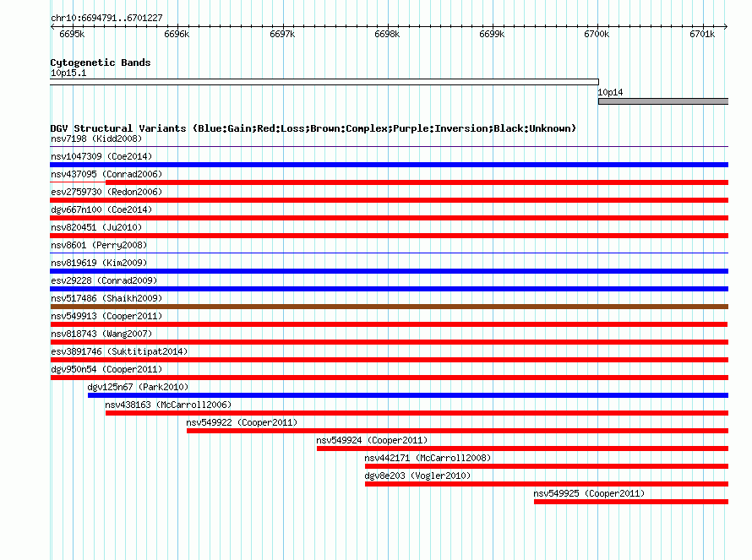The width and height of the screenshot is (752, 560).
Task: Click the red nsv549925 (Cooper2011) loss bar
Action: 631,502
